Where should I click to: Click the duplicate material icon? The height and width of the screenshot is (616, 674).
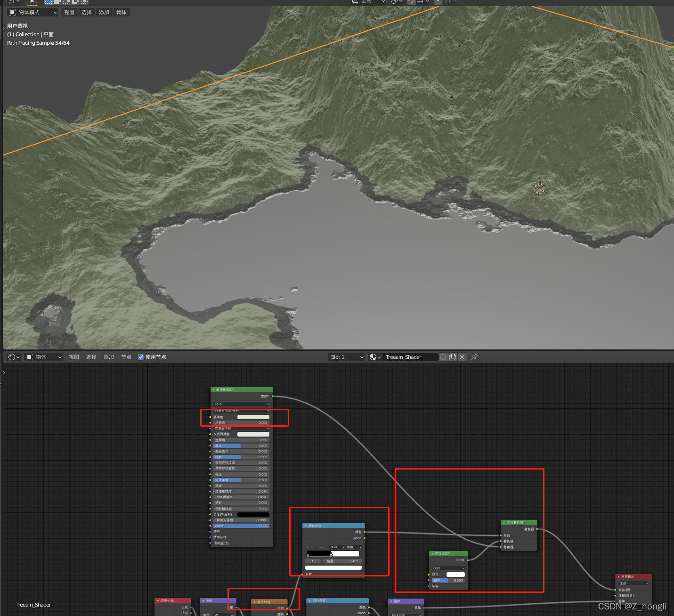[x=453, y=357]
